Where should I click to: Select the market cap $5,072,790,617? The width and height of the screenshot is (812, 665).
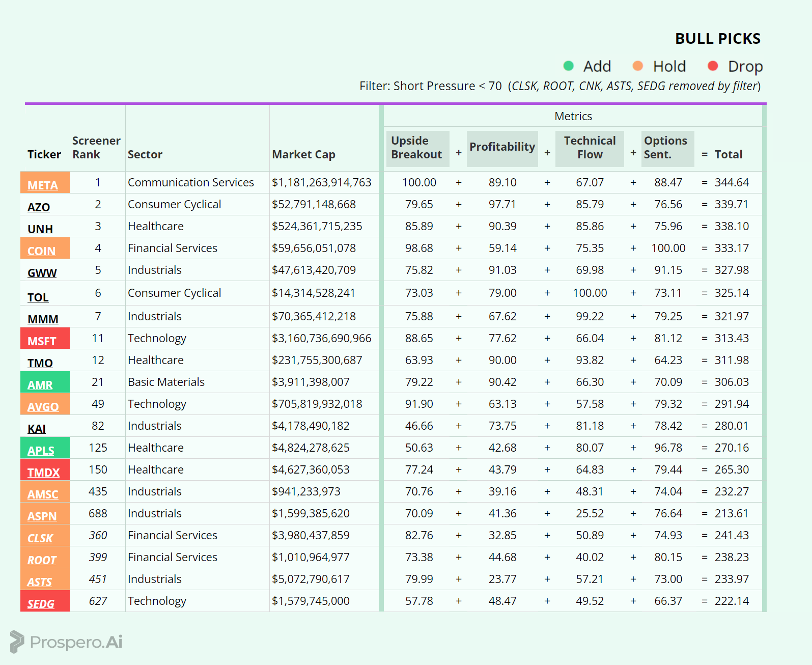click(311, 579)
